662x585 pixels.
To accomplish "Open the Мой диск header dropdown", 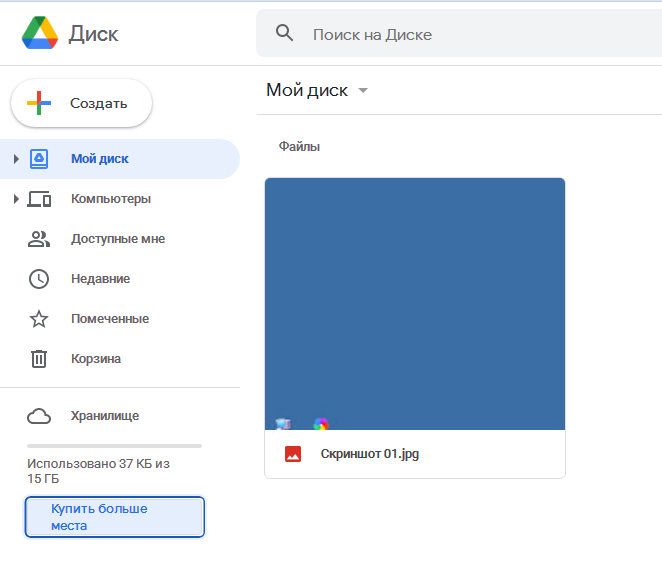I will 363,91.
